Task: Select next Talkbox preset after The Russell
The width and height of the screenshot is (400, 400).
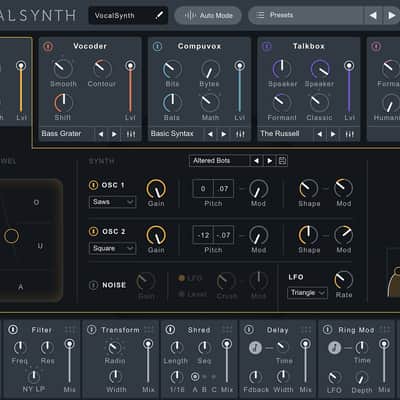Action: tap(333, 134)
